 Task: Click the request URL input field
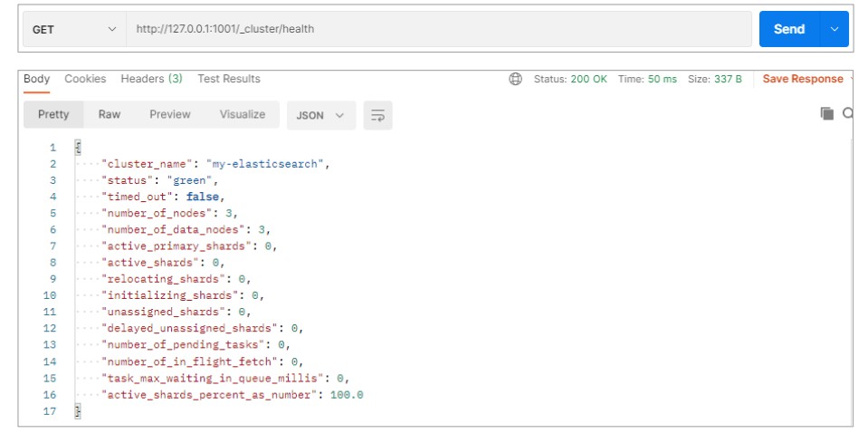[x=438, y=29]
